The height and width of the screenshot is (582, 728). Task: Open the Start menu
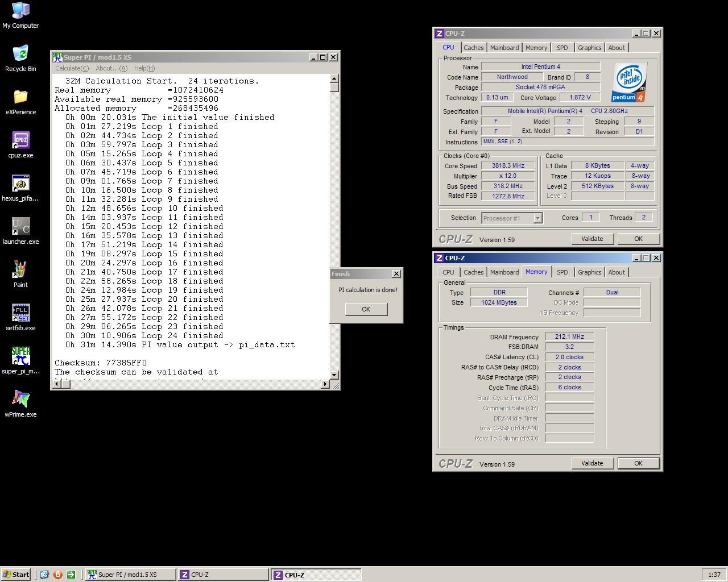point(16,575)
